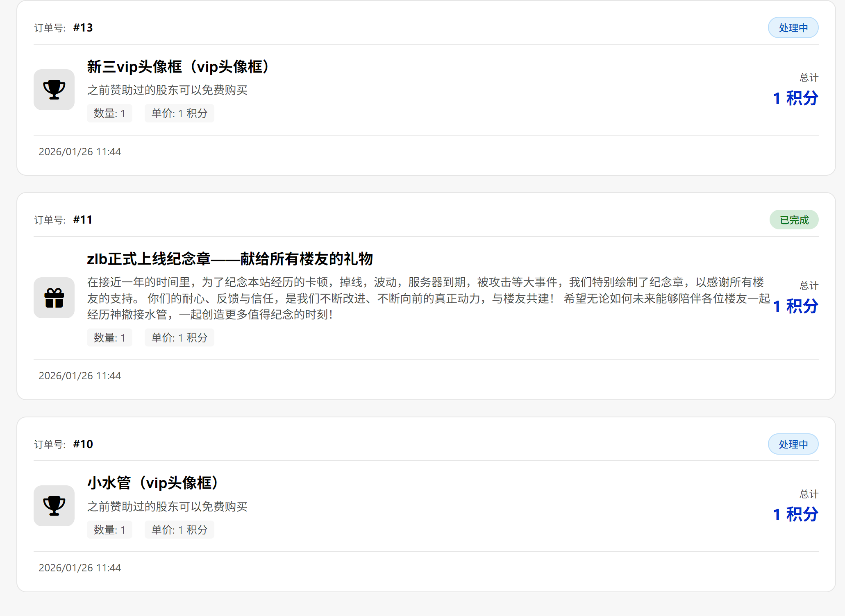The height and width of the screenshot is (616, 845).
Task: Click trophy icon of order #13
Action: click(x=54, y=90)
